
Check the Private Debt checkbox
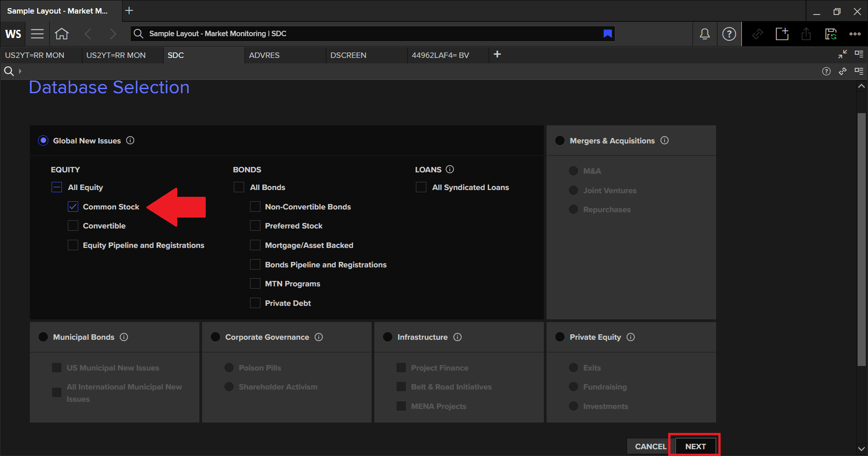255,303
